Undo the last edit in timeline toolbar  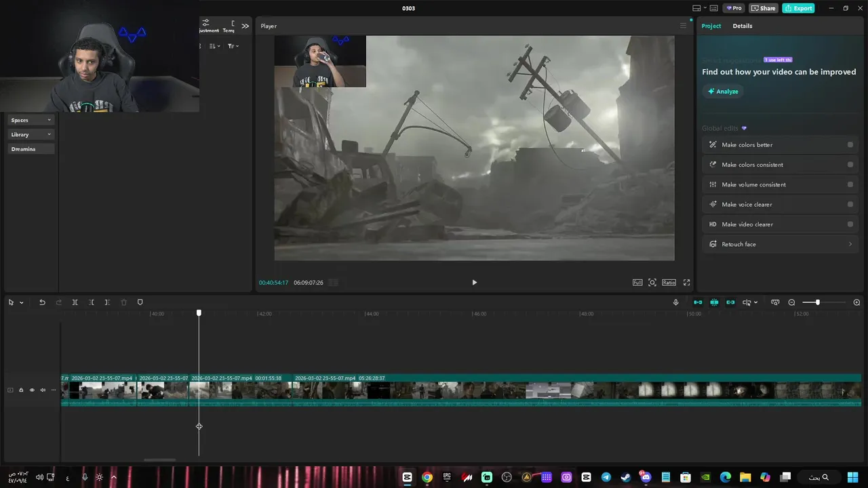tap(42, 302)
